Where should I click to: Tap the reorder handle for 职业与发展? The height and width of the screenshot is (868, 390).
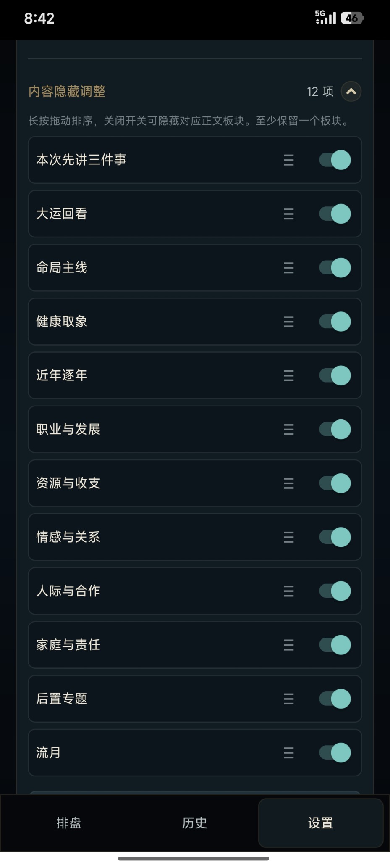[289, 429]
